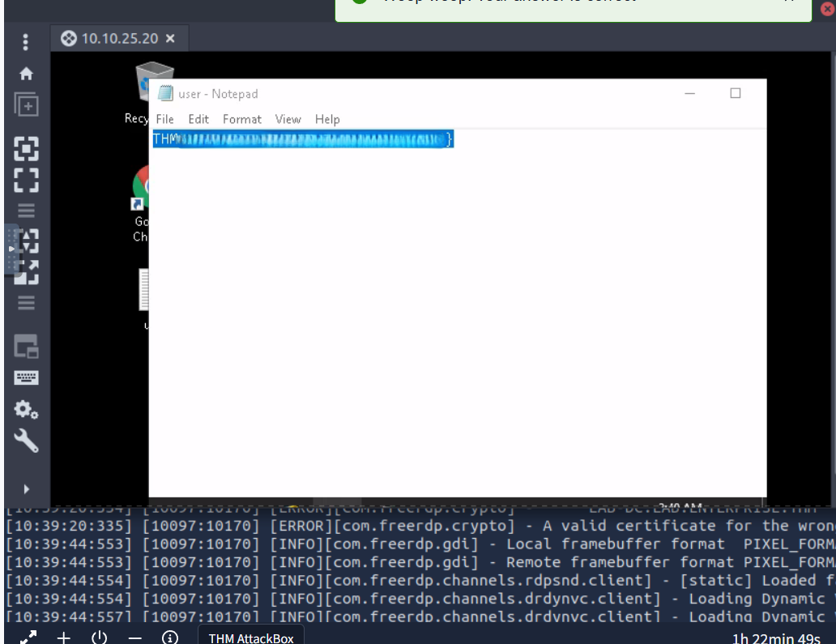Open the Format menu in Notepad

click(x=242, y=119)
